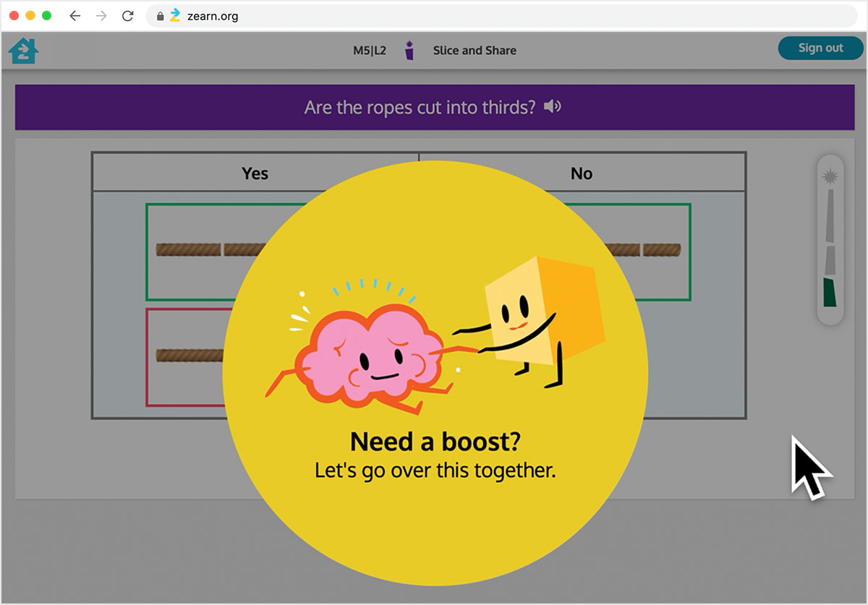
Task: Click the No column header
Action: click(x=582, y=172)
